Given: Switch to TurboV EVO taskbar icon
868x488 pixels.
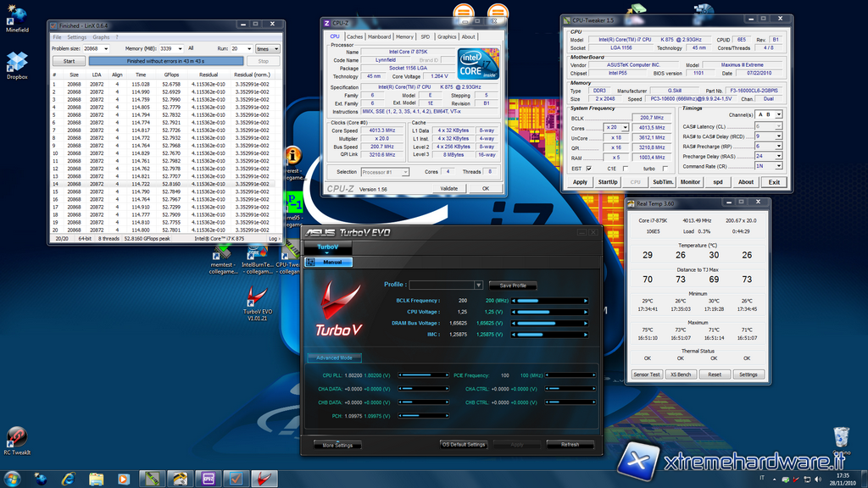Looking at the screenshot, I should point(263,479).
